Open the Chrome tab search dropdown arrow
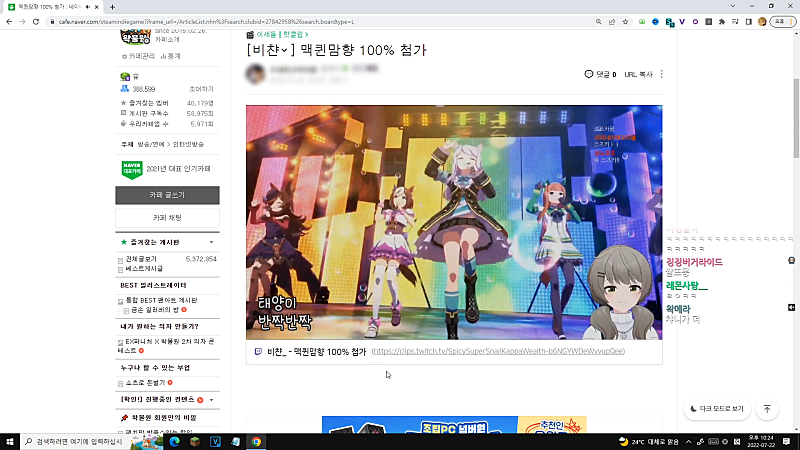This screenshot has width=800, height=450. (x=733, y=6)
